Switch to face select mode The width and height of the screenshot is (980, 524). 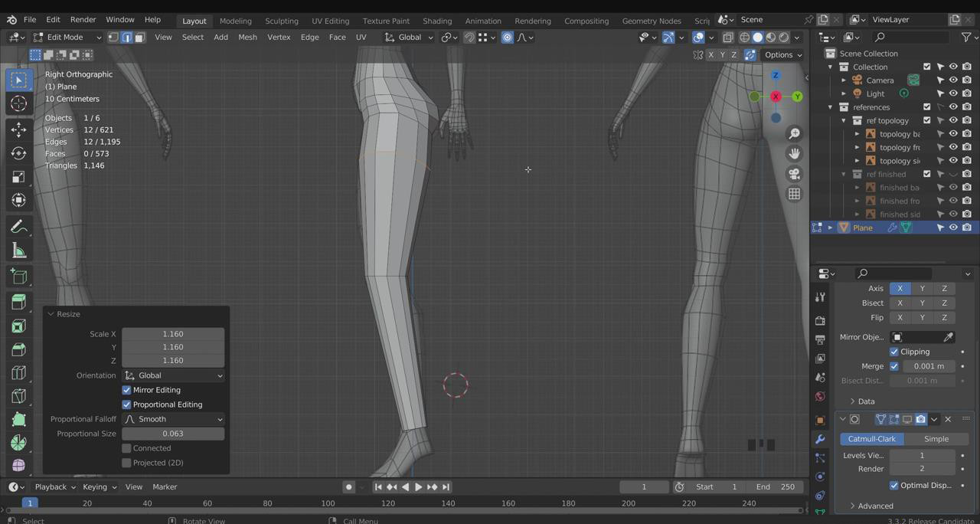pos(139,37)
